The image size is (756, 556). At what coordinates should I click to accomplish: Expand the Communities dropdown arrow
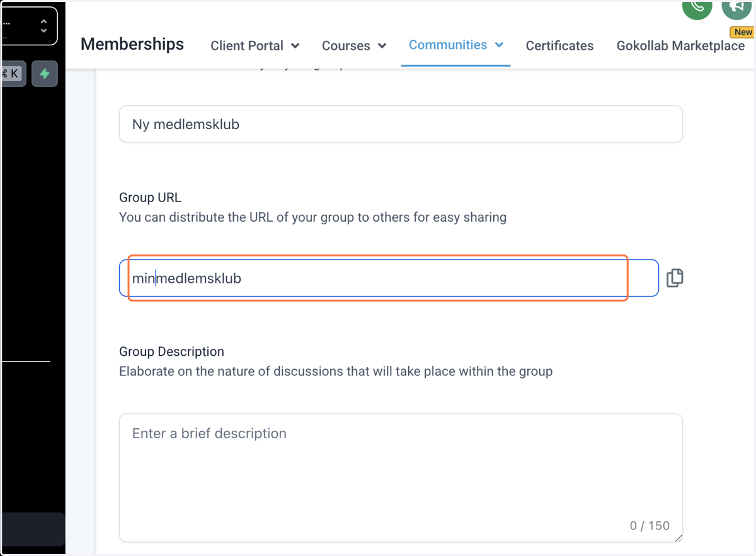(x=499, y=45)
